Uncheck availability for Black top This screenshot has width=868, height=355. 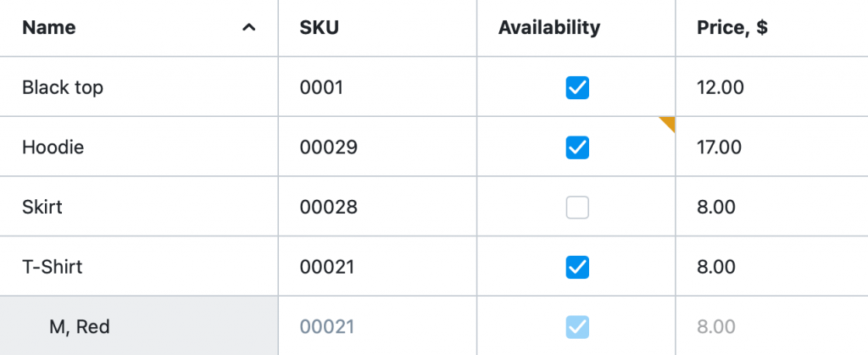(x=577, y=87)
